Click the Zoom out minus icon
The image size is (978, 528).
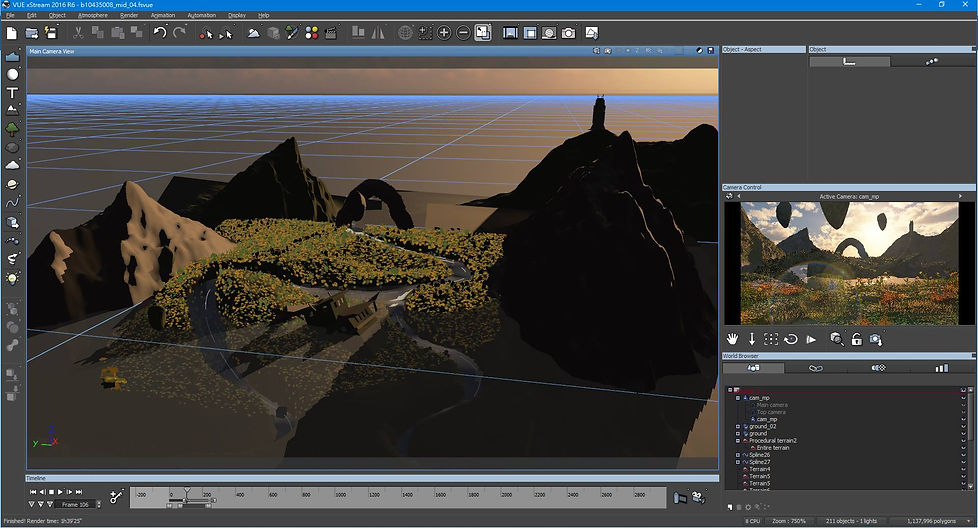tap(463, 33)
